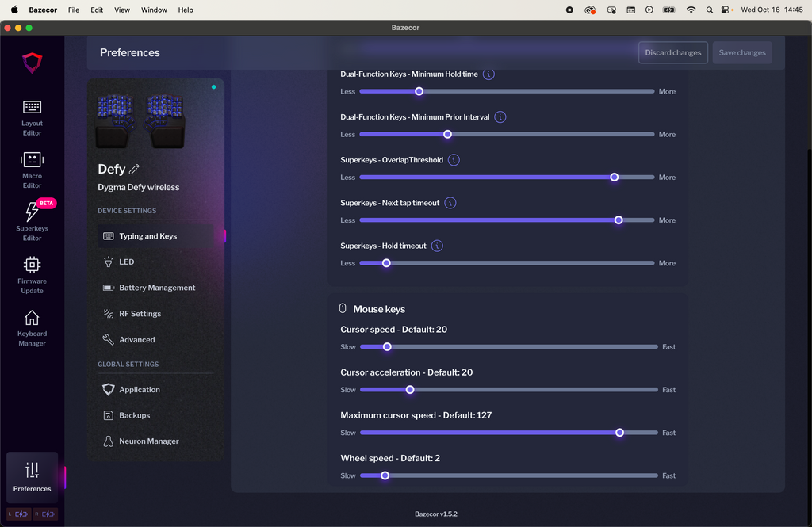Open the Superkeys Editor beta
812x527 pixels.
(x=32, y=222)
